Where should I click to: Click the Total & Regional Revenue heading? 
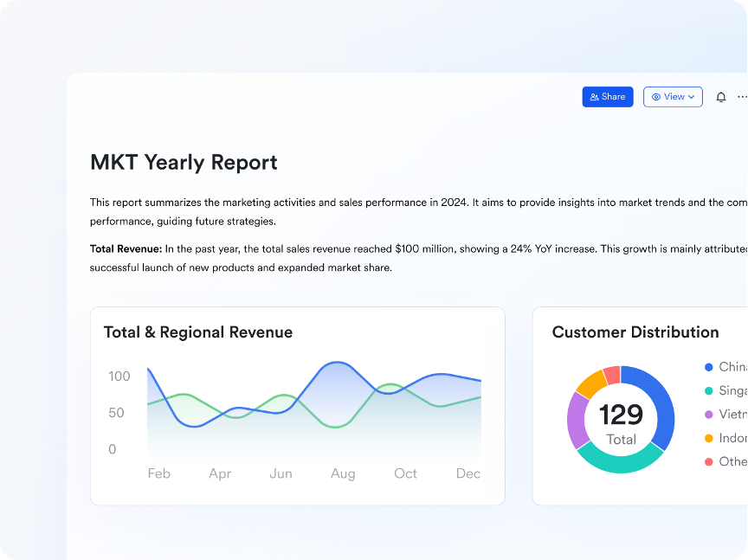pyautogui.click(x=198, y=332)
